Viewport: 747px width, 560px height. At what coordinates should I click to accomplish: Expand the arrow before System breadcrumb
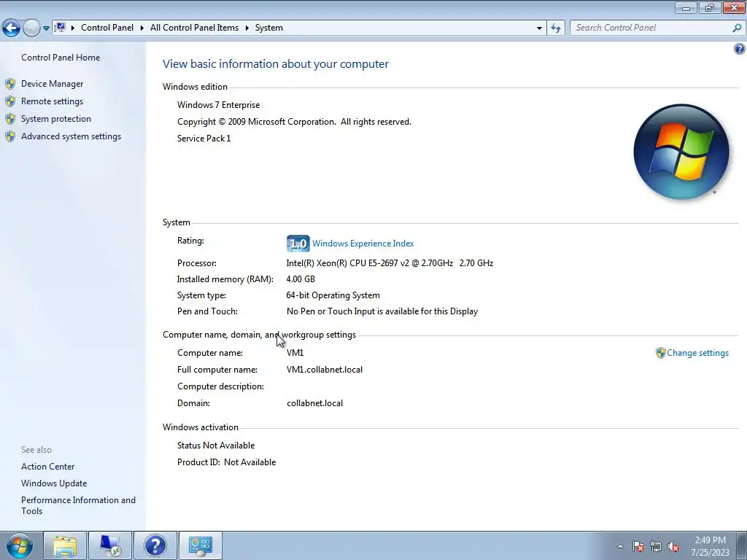pyautogui.click(x=247, y=28)
